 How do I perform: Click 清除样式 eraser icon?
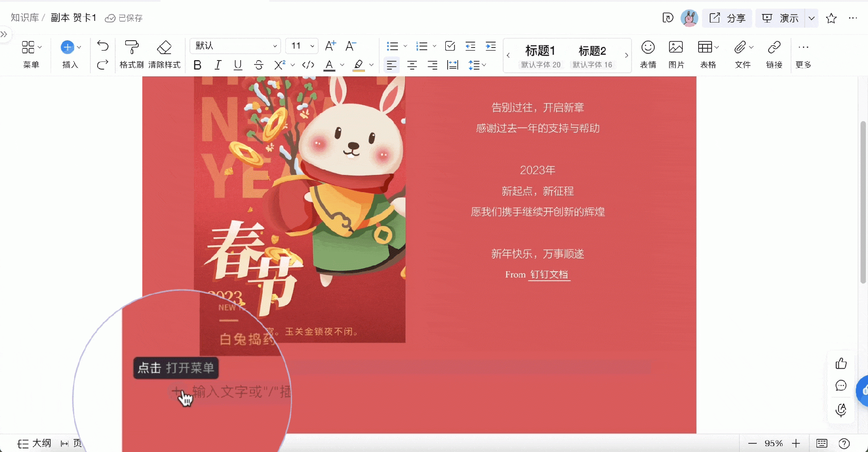(164, 54)
